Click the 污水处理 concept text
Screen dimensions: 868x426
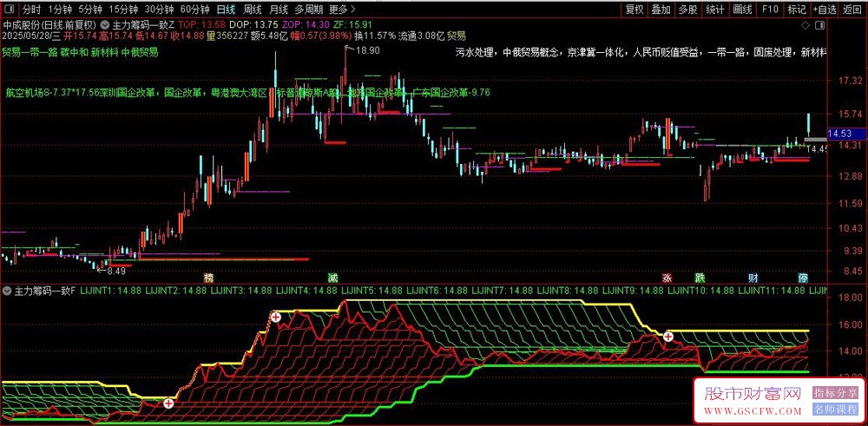(x=477, y=53)
